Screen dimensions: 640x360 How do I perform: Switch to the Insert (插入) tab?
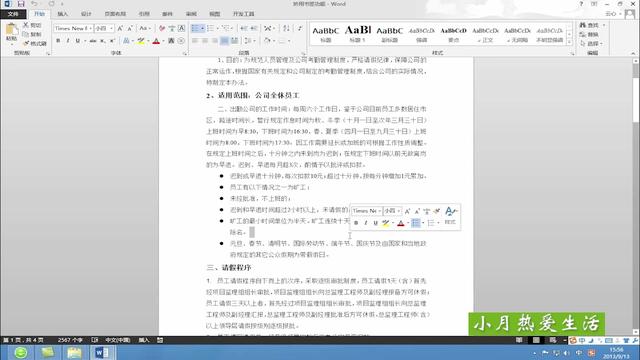pos(62,14)
